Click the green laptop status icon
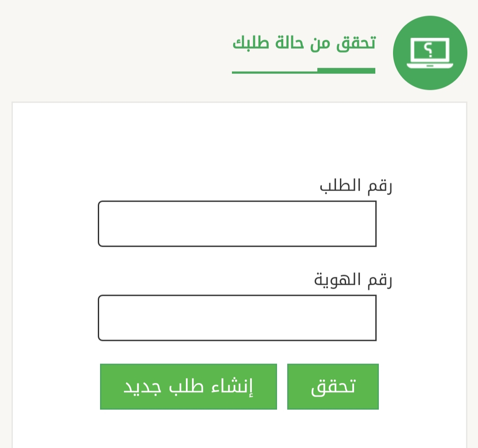 (x=430, y=53)
